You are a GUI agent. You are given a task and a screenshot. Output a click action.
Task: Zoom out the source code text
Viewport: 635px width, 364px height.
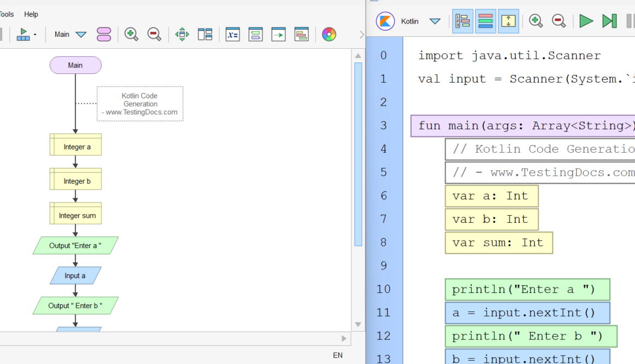559,21
